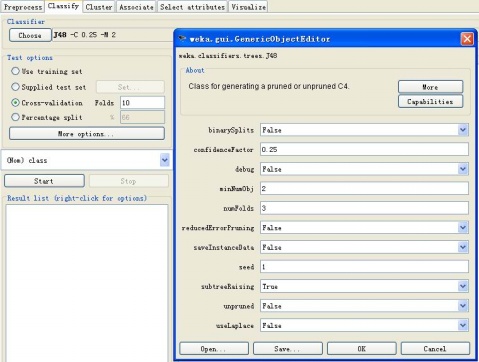Switch to the Visualize tab

click(x=249, y=7)
